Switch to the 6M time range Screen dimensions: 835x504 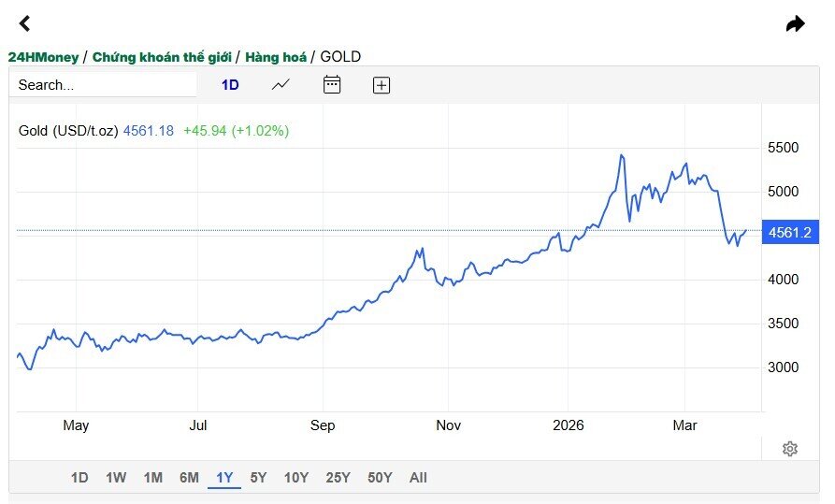coord(189,478)
